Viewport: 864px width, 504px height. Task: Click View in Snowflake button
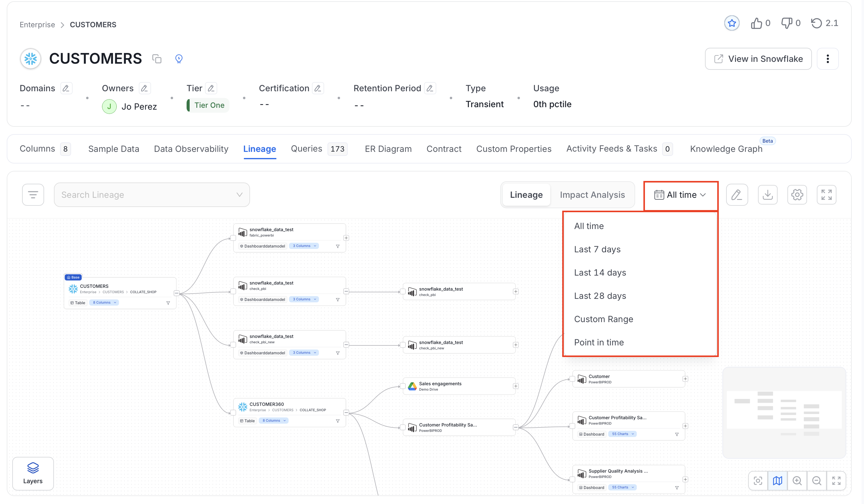pos(758,59)
